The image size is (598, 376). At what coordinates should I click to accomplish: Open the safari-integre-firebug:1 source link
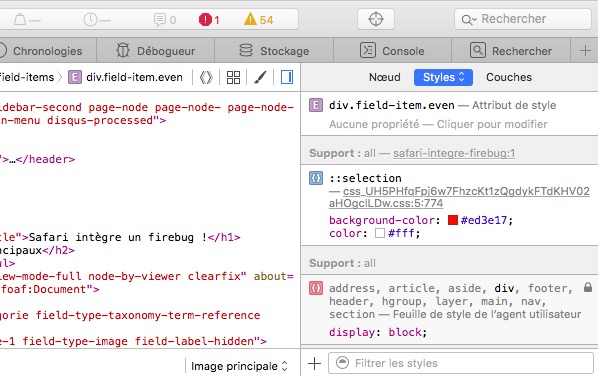(454, 153)
